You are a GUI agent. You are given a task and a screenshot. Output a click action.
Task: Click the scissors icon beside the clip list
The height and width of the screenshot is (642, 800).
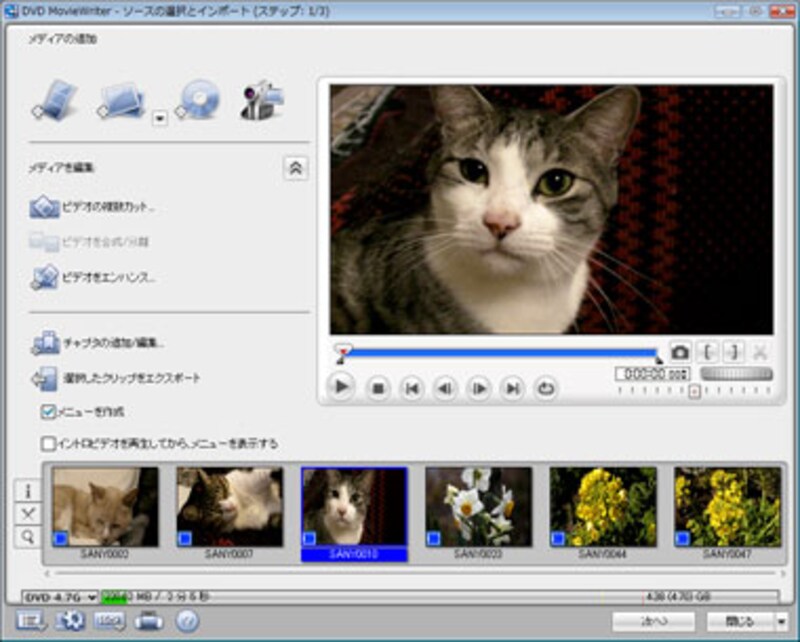point(28,514)
